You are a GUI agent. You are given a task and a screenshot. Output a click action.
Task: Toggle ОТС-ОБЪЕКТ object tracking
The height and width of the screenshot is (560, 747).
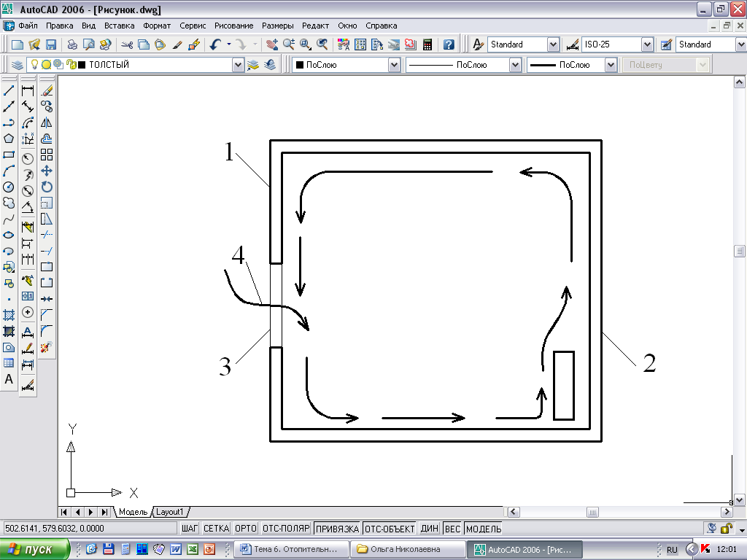tap(390, 529)
